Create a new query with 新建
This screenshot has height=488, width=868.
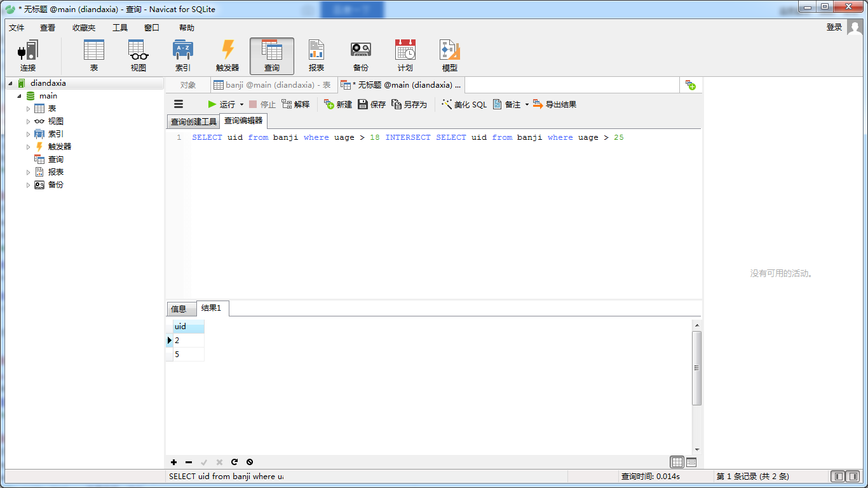(x=338, y=104)
